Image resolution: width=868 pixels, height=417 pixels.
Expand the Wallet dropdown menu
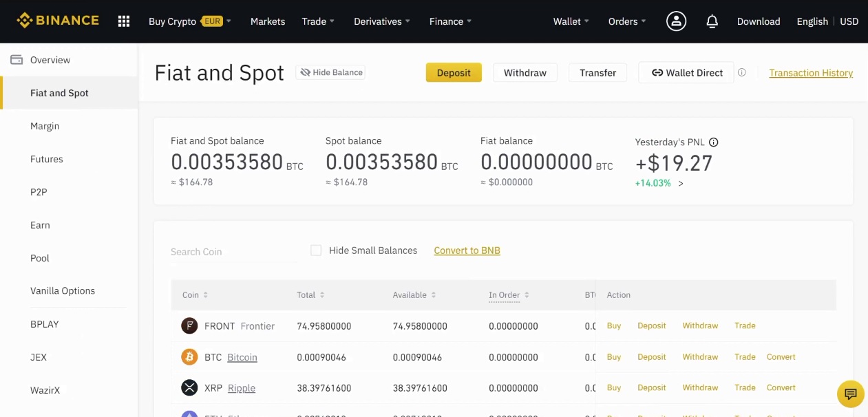pos(571,21)
